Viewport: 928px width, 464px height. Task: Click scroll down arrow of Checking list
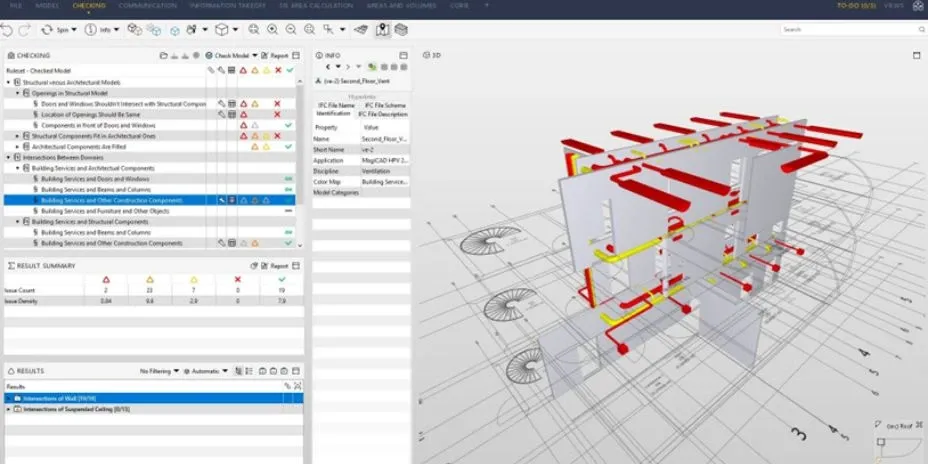[x=299, y=245]
